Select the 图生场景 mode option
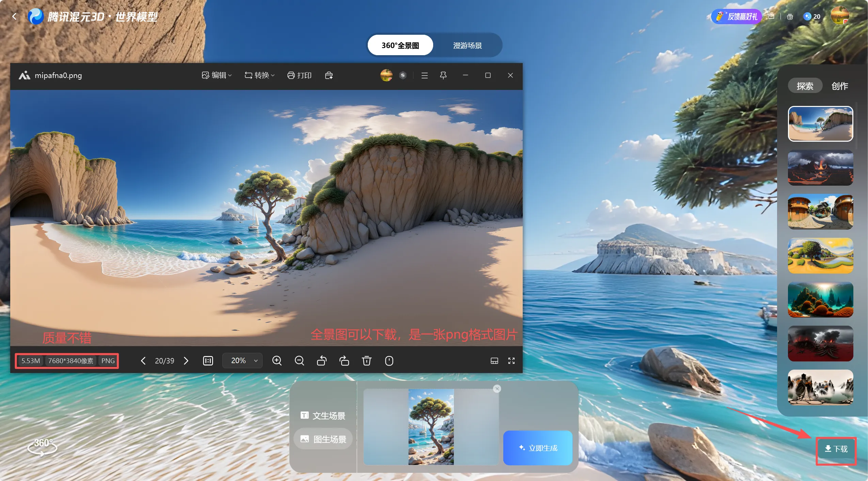 (323, 439)
